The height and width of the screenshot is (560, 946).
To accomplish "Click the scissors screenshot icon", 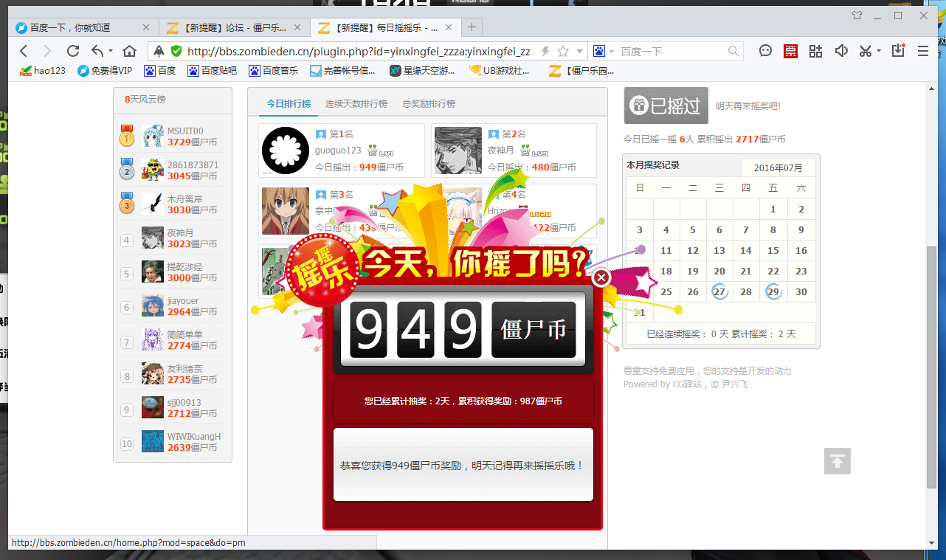I will click(865, 51).
